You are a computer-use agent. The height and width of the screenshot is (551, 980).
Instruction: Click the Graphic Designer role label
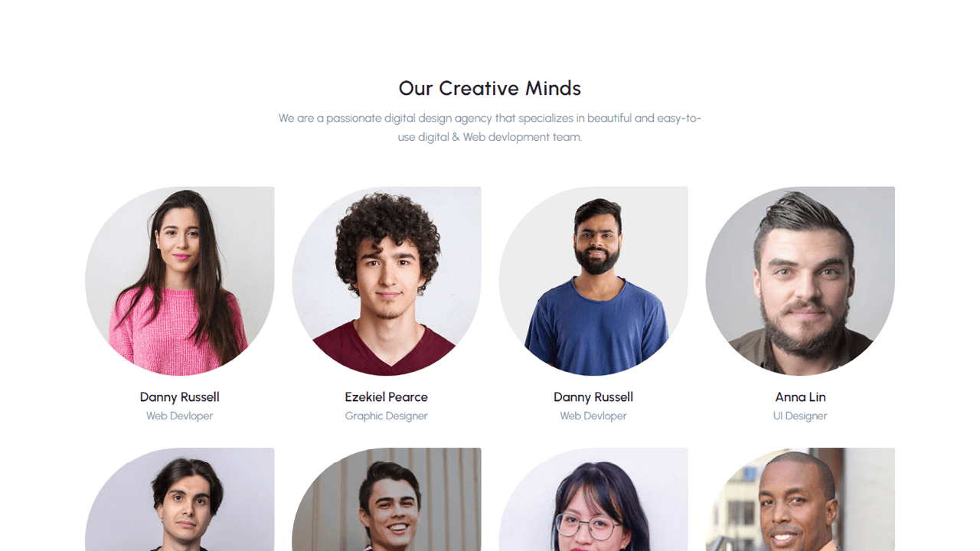tap(387, 416)
